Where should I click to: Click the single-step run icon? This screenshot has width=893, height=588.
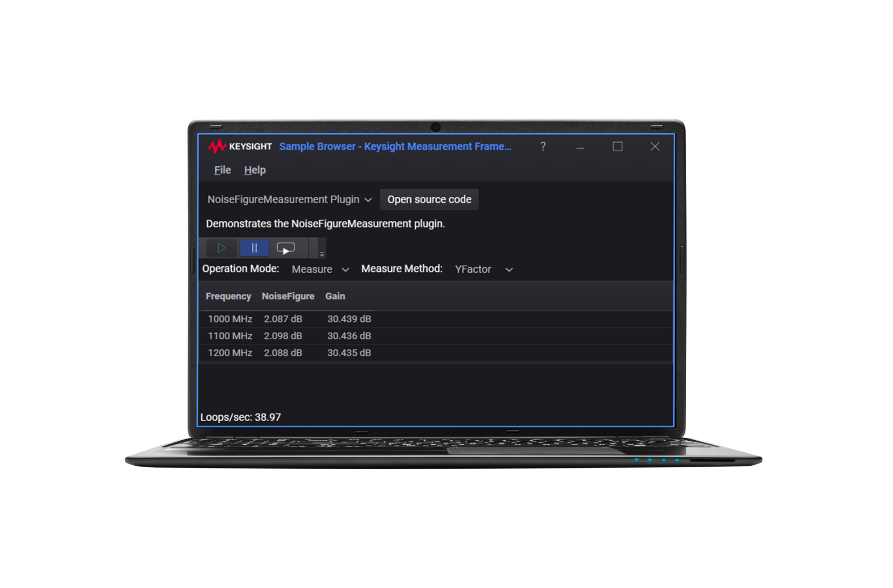click(x=286, y=248)
